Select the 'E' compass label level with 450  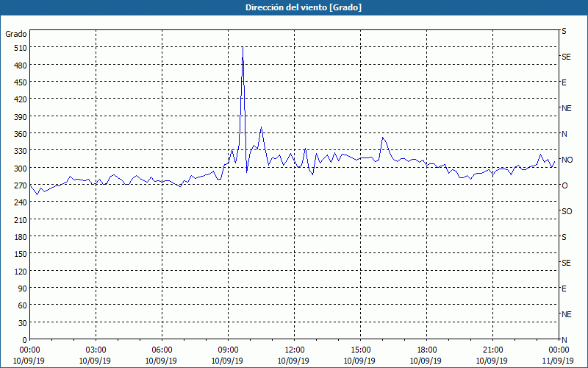(564, 82)
